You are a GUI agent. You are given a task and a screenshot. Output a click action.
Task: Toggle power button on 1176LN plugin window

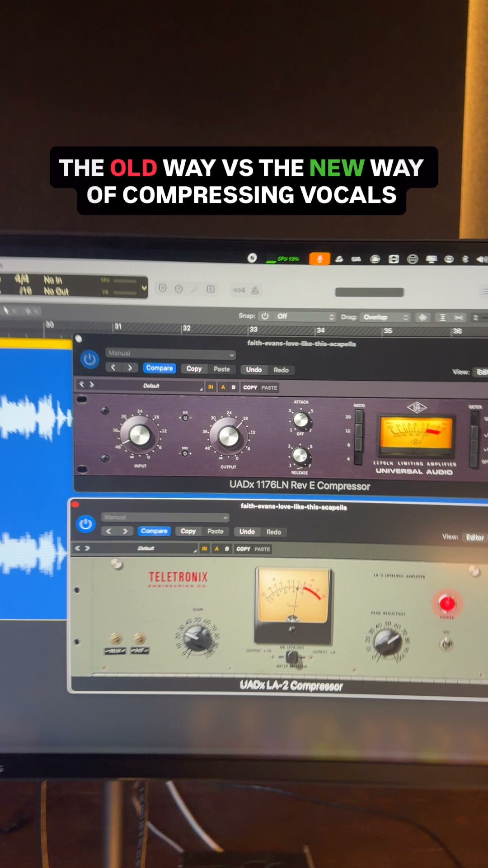click(x=89, y=360)
